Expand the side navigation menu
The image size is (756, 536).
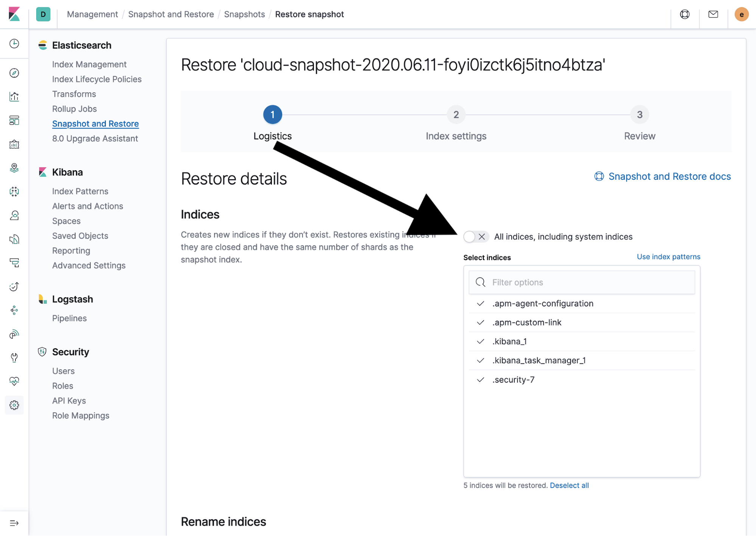pos(14,523)
